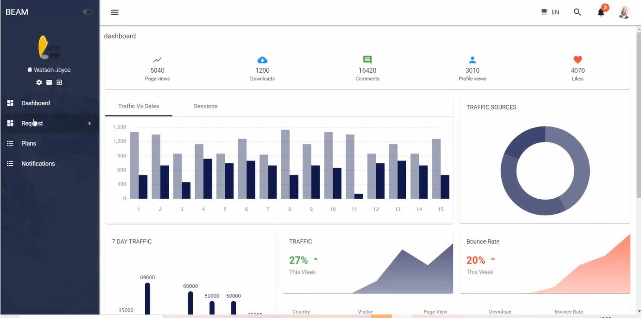The height and width of the screenshot is (318, 644).
Task: Click the Likes heart icon
Action: click(578, 60)
